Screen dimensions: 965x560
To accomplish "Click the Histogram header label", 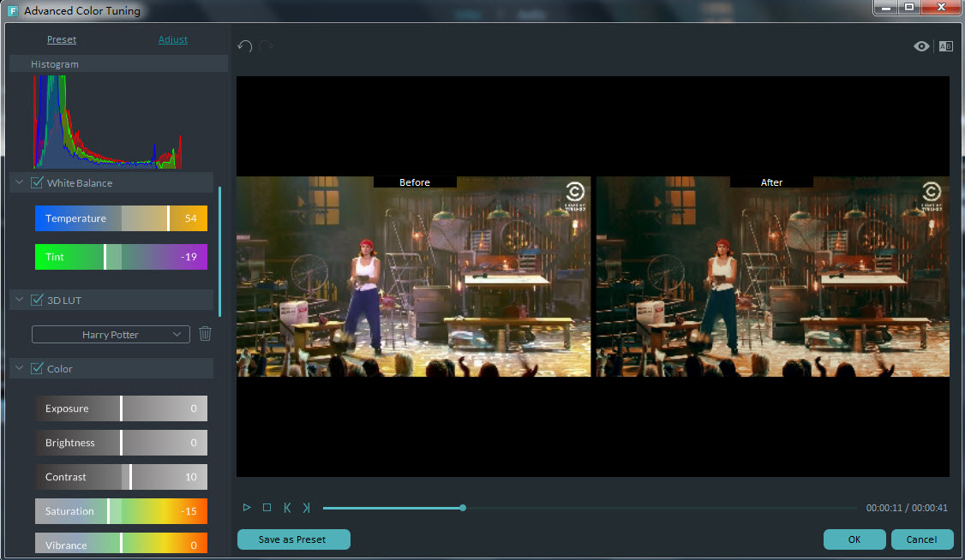I will [55, 64].
